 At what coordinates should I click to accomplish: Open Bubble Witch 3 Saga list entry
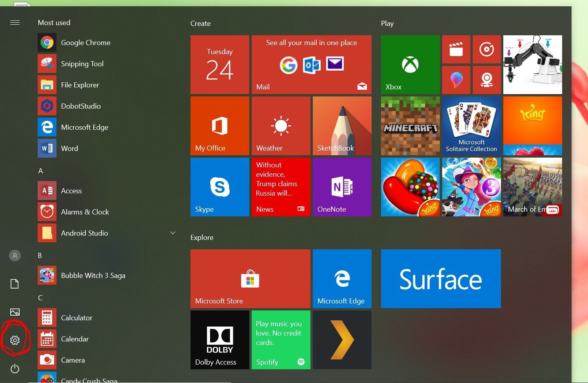[106, 276]
